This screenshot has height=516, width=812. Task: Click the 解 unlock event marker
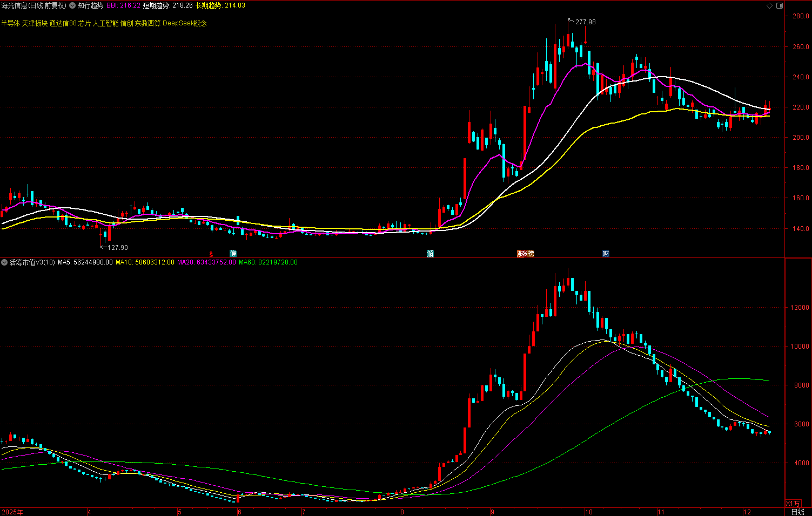(430, 254)
